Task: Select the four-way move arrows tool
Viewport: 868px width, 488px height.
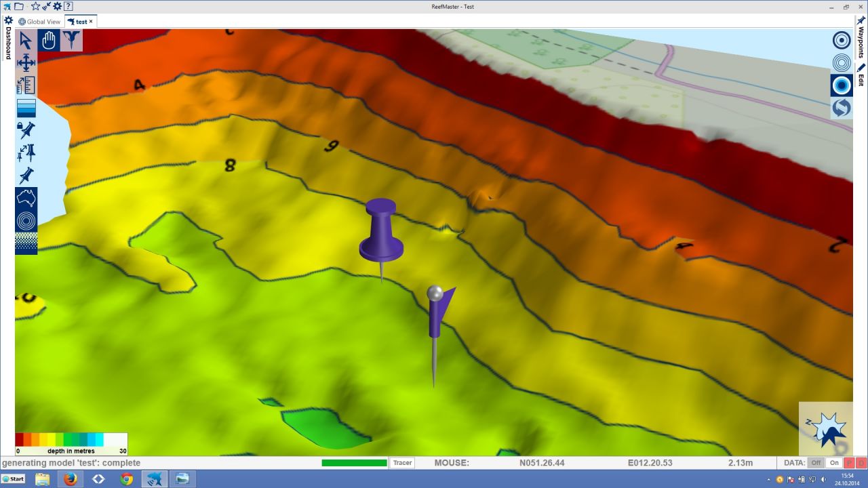Action: (x=26, y=63)
